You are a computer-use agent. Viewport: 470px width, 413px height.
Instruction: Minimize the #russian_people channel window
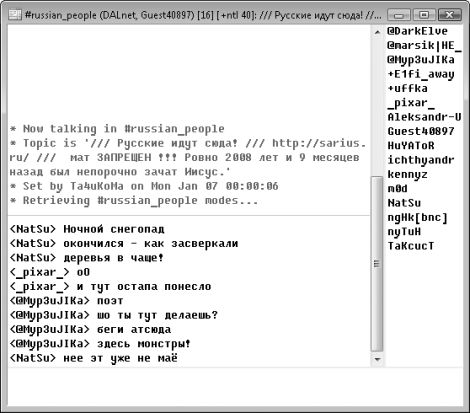pyautogui.click(x=399, y=15)
